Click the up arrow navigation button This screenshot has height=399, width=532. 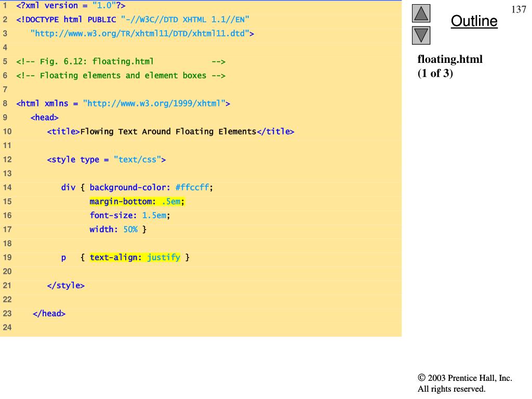[421, 14]
